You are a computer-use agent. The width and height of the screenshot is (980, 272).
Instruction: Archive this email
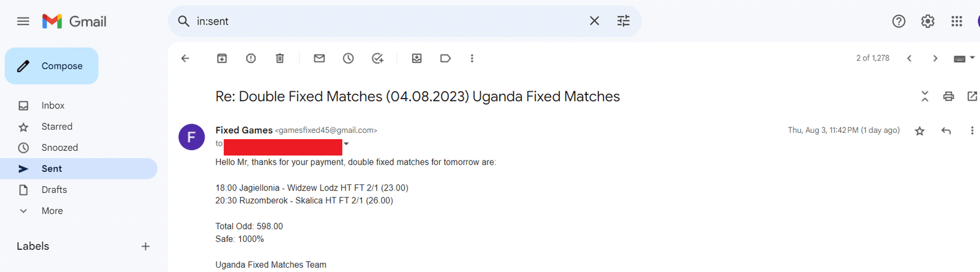(x=222, y=58)
